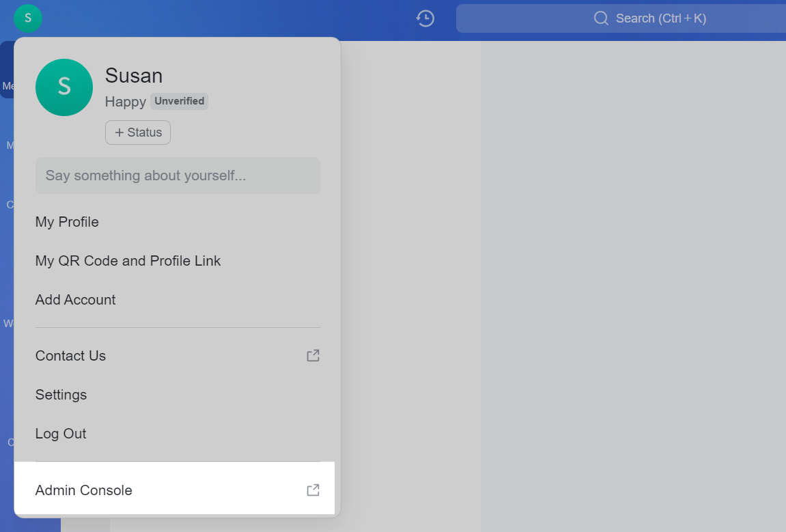Open My Profile
Screen dimensions: 786x532
67,222
